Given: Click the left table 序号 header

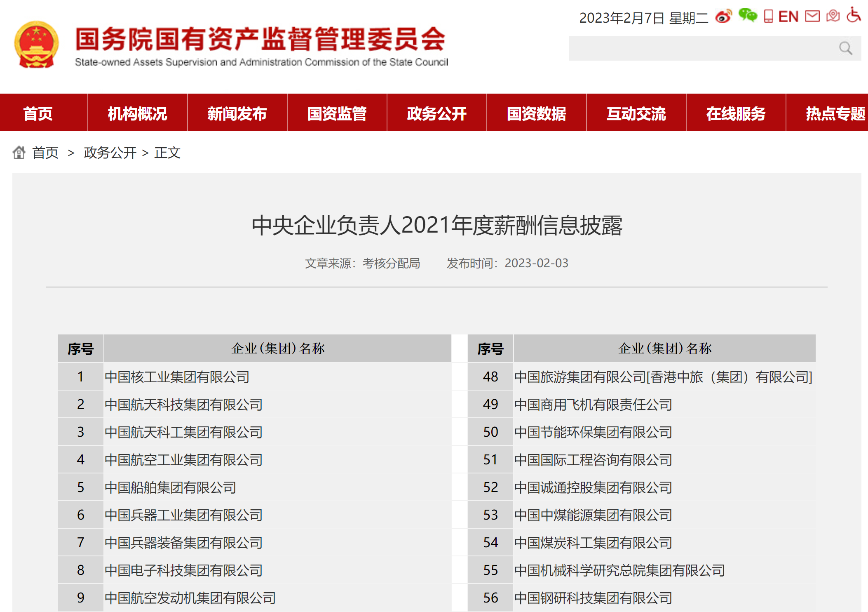Looking at the screenshot, I should (81, 348).
